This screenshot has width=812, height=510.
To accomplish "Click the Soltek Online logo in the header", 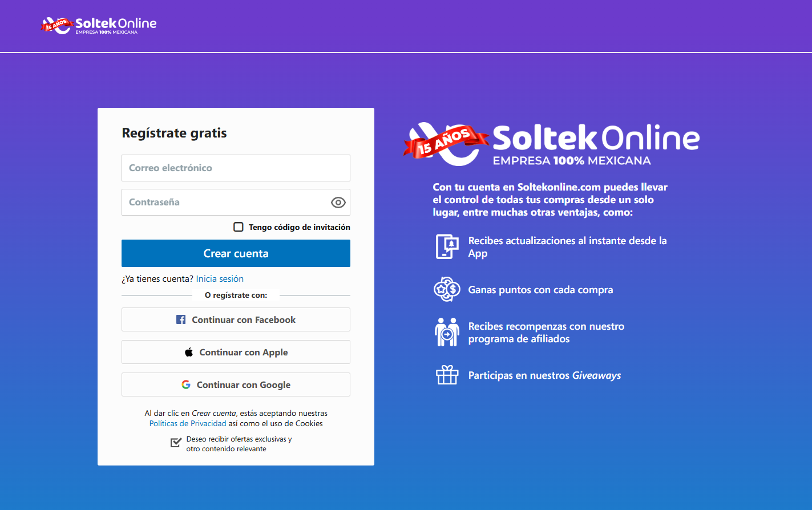I will coord(98,25).
